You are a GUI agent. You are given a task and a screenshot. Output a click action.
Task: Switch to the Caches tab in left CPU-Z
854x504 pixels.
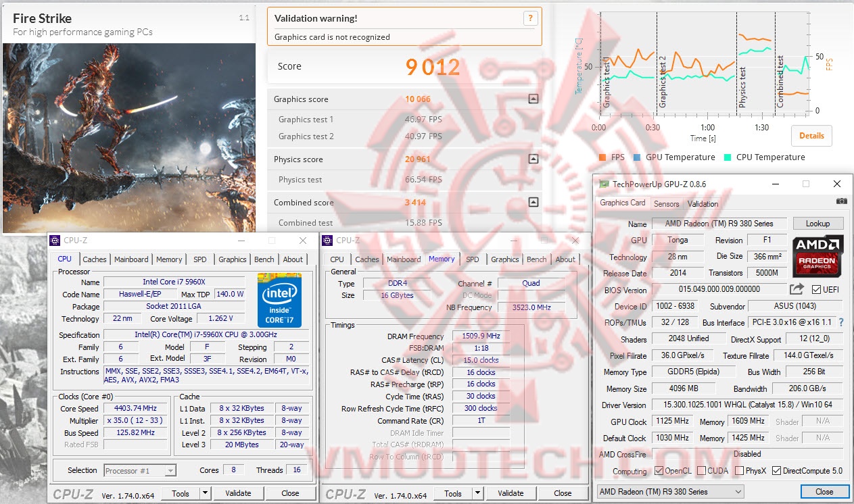point(95,259)
